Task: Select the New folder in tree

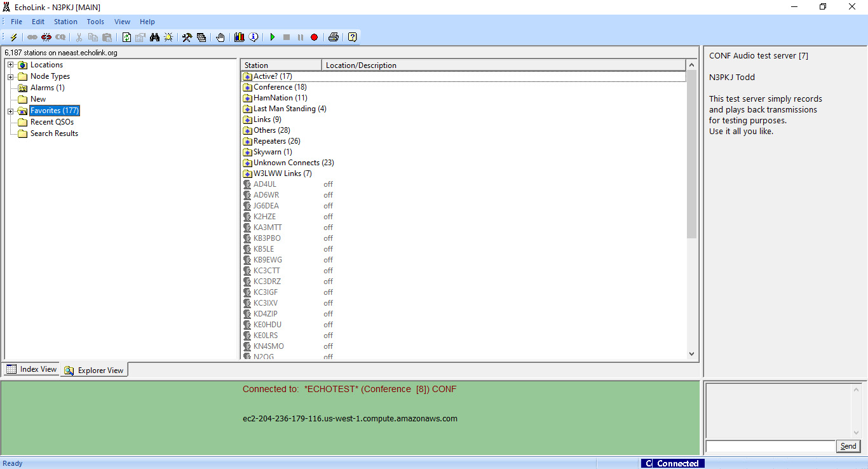Action: coord(38,99)
